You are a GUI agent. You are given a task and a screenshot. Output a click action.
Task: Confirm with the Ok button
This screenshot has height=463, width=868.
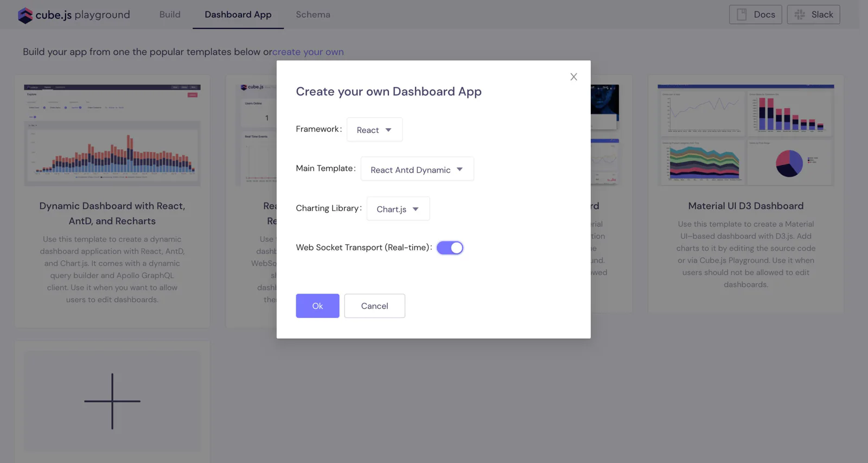pos(317,306)
